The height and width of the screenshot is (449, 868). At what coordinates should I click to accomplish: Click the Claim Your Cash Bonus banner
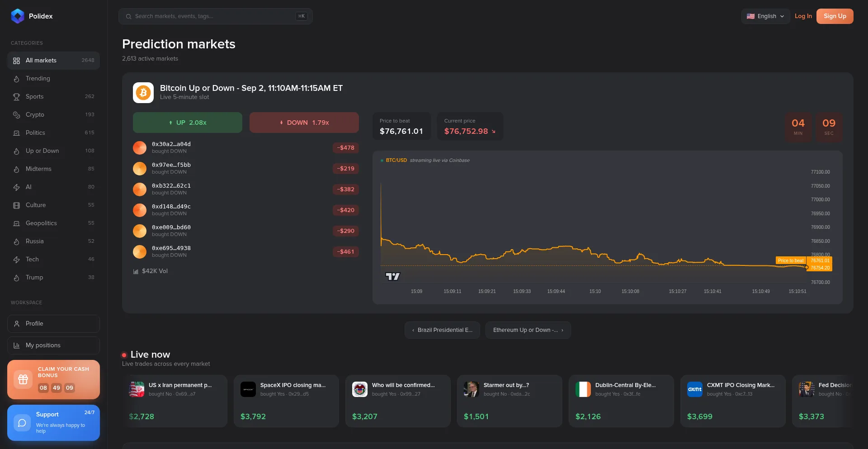pyautogui.click(x=53, y=379)
